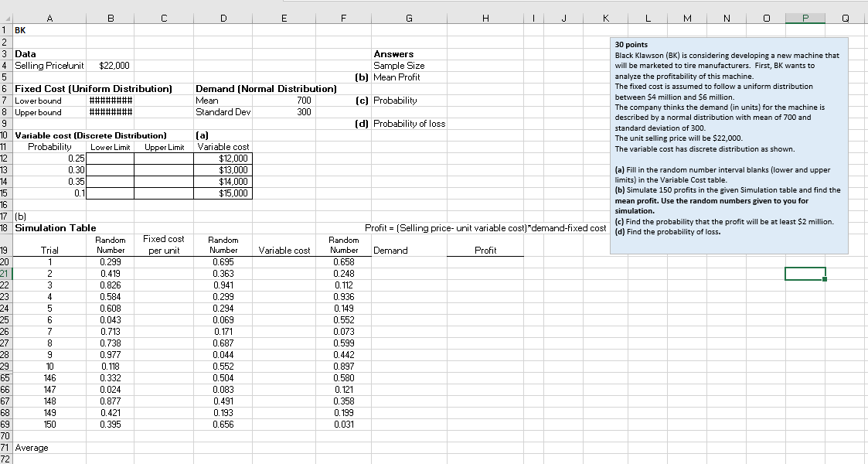The width and height of the screenshot is (868, 464).
Task: Select the $22,000 selling price cell
Action: pos(111,65)
